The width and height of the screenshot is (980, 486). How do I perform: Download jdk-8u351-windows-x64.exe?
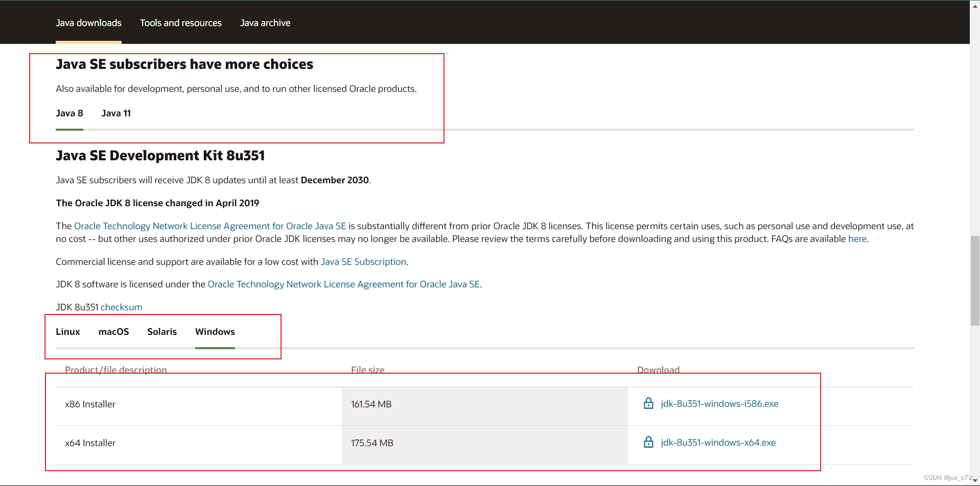[718, 443]
